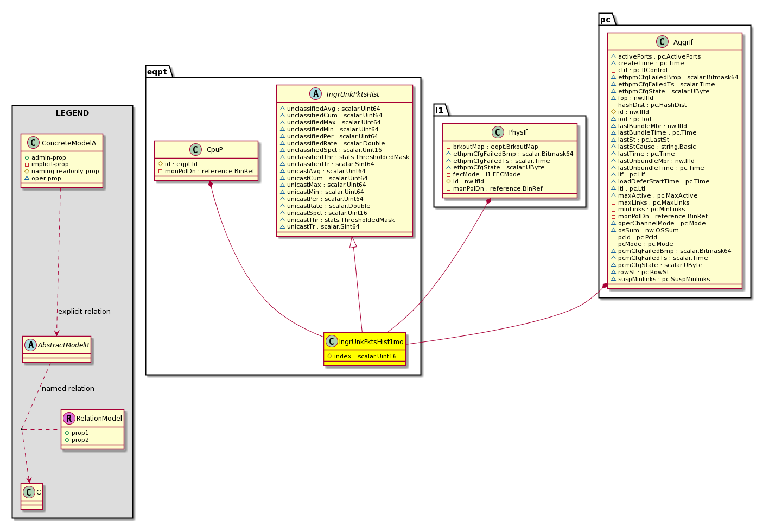Click the C class icon of ConcreteModelA
The height and width of the screenshot is (532, 769).
click(x=33, y=143)
